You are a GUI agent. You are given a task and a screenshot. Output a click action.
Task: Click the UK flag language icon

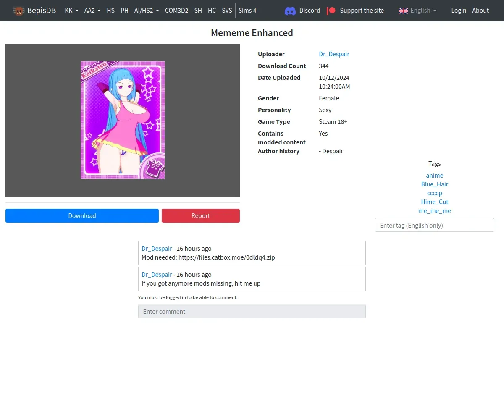(403, 10)
